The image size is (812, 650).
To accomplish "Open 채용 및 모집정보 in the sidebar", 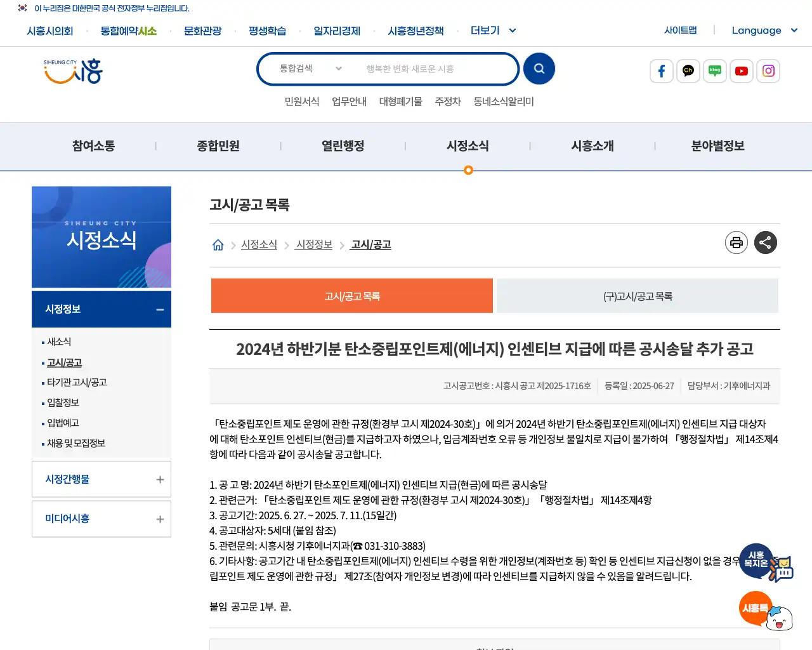I will pyautogui.click(x=76, y=443).
